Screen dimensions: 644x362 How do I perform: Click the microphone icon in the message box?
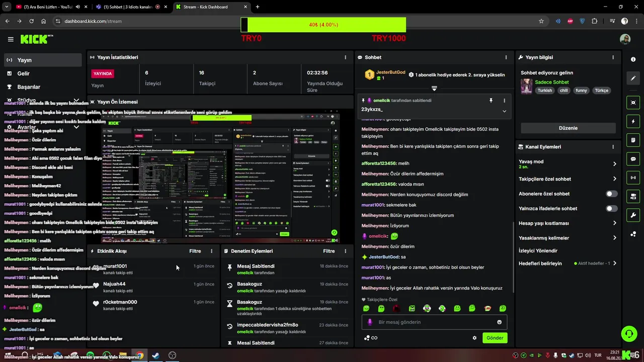pos(370,322)
